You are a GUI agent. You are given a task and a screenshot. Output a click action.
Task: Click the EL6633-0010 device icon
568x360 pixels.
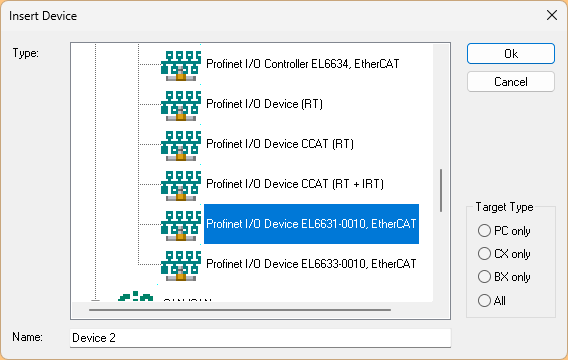tap(181, 265)
